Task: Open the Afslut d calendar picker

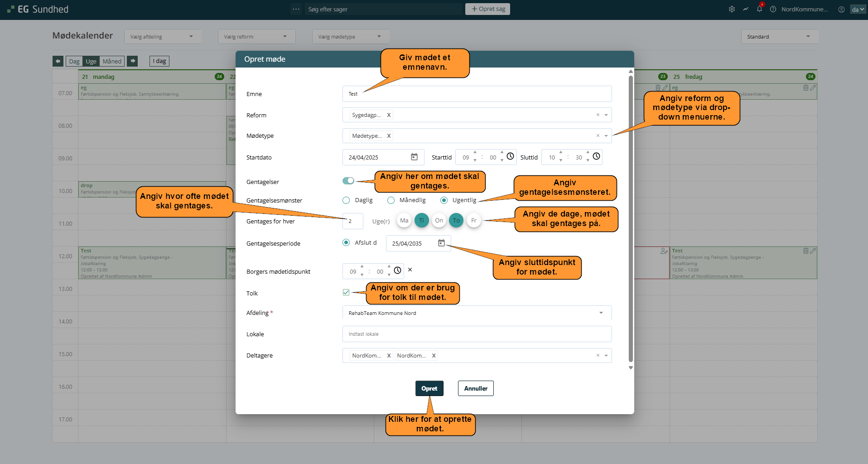Action: pos(441,243)
